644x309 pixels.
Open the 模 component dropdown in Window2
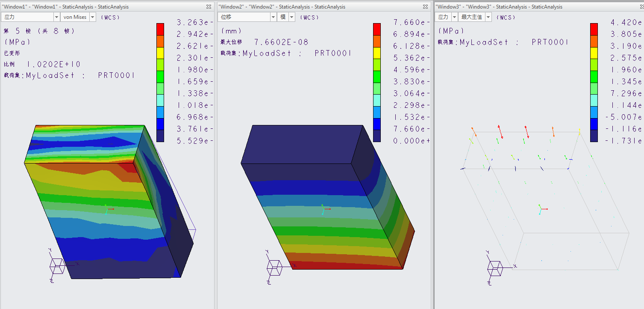click(292, 17)
